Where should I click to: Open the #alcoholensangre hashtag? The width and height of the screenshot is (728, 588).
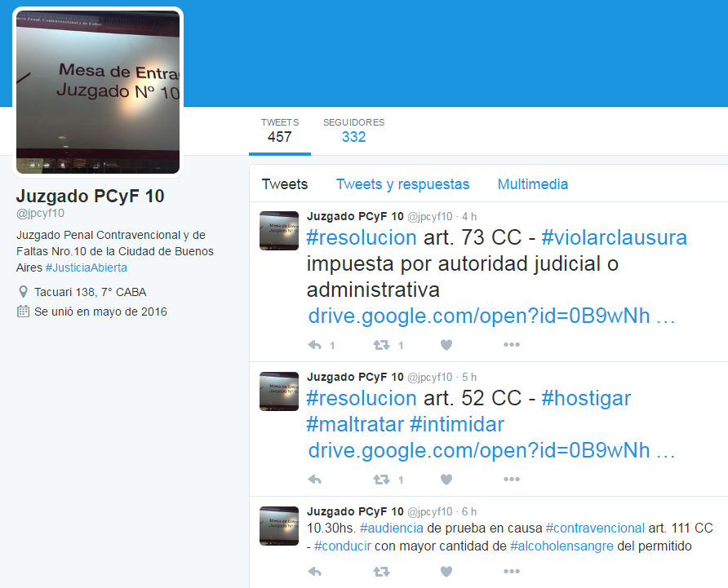(x=562, y=546)
